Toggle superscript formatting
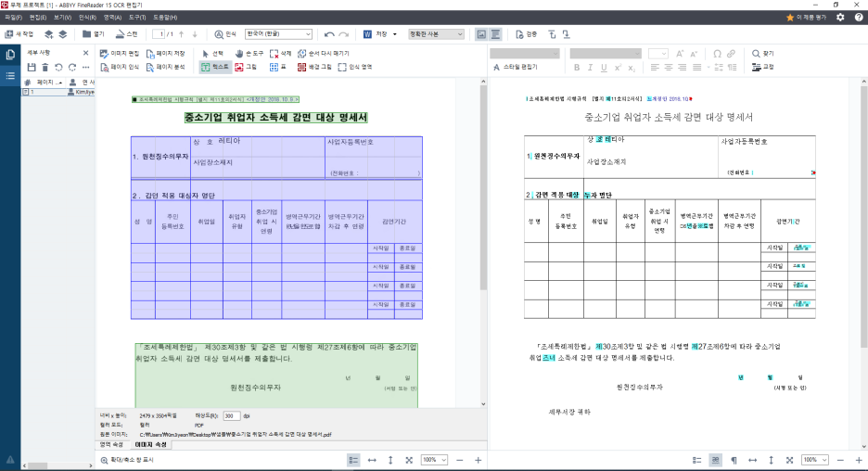 (x=618, y=68)
